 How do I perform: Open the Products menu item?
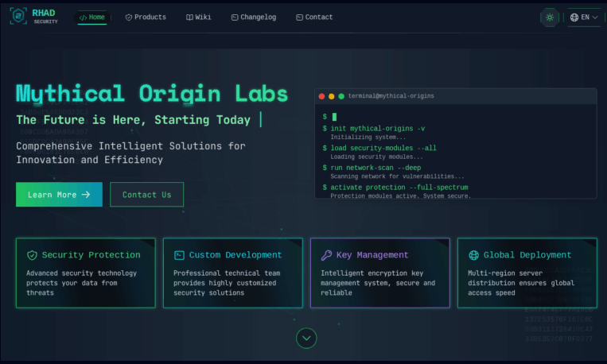tap(146, 17)
